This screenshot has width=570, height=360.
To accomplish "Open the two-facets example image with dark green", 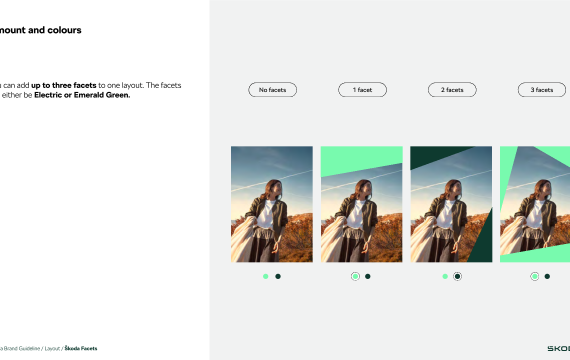I will 451,204.
